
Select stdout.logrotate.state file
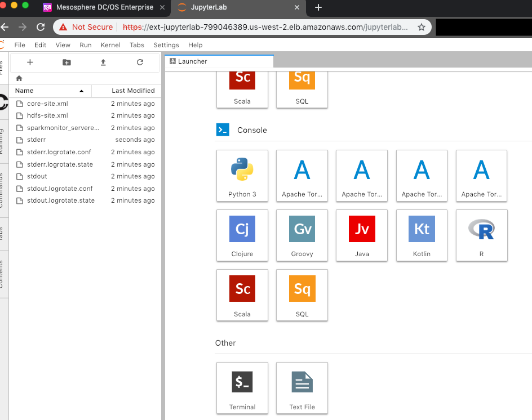point(85,200)
